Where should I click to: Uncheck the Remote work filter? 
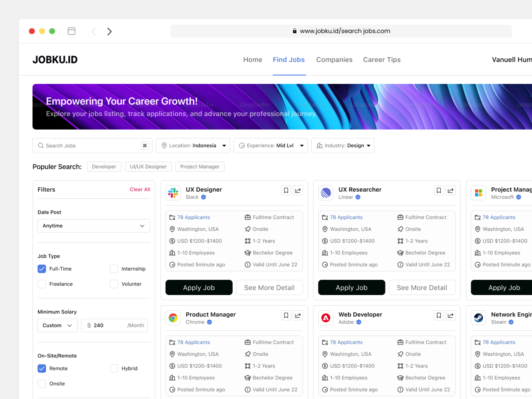(x=42, y=368)
